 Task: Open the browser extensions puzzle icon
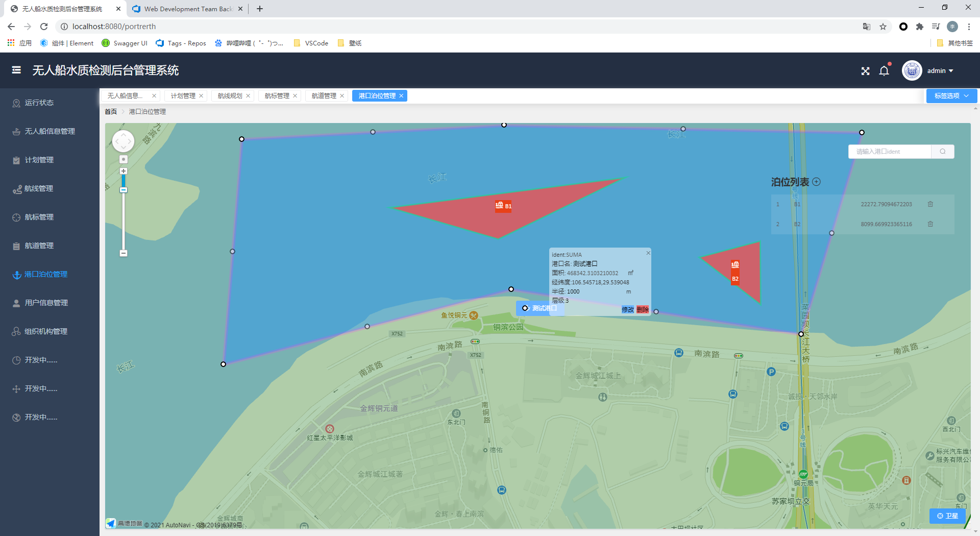tap(919, 27)
